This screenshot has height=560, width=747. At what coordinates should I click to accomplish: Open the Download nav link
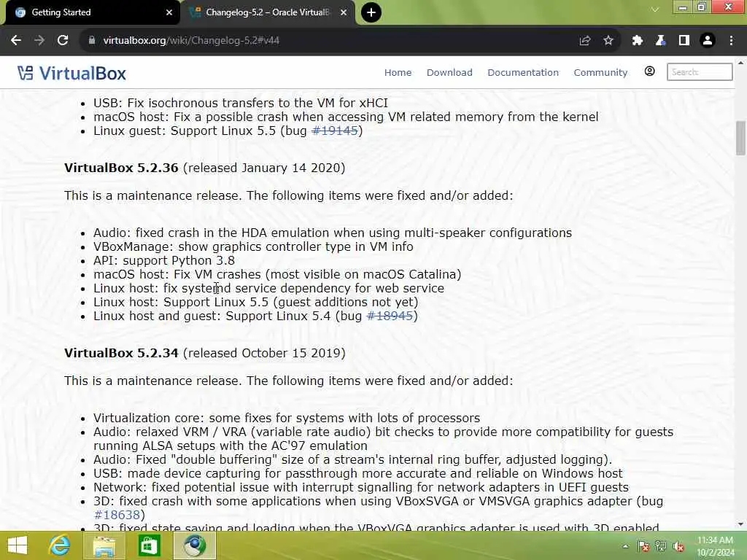[x=449, y=72]
